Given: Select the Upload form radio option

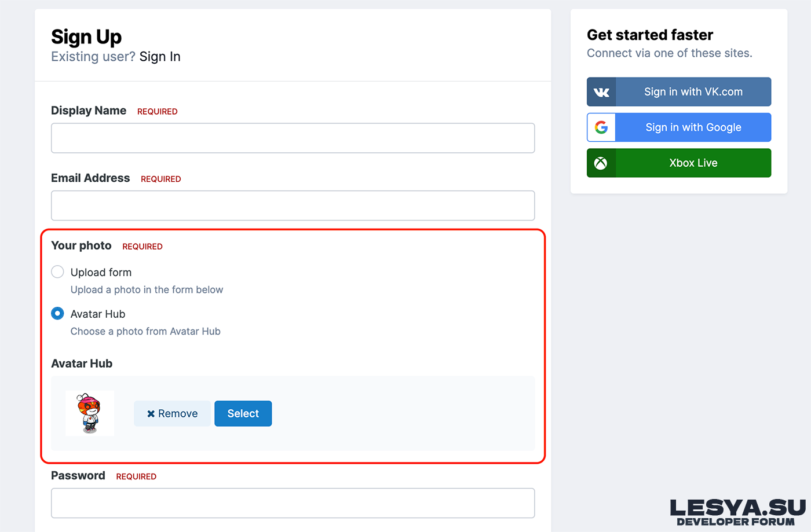Looking at the screenshot, I should click(x=57, y=272).
